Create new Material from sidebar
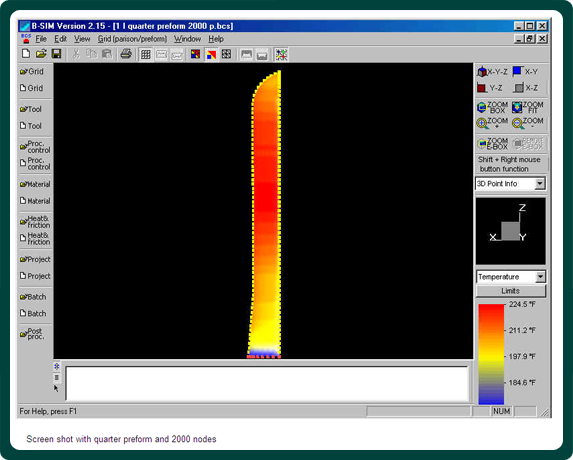 coord(35,201)
